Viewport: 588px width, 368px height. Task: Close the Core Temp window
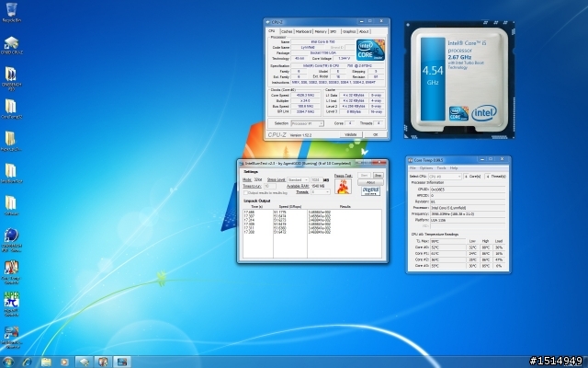(502, 159)
